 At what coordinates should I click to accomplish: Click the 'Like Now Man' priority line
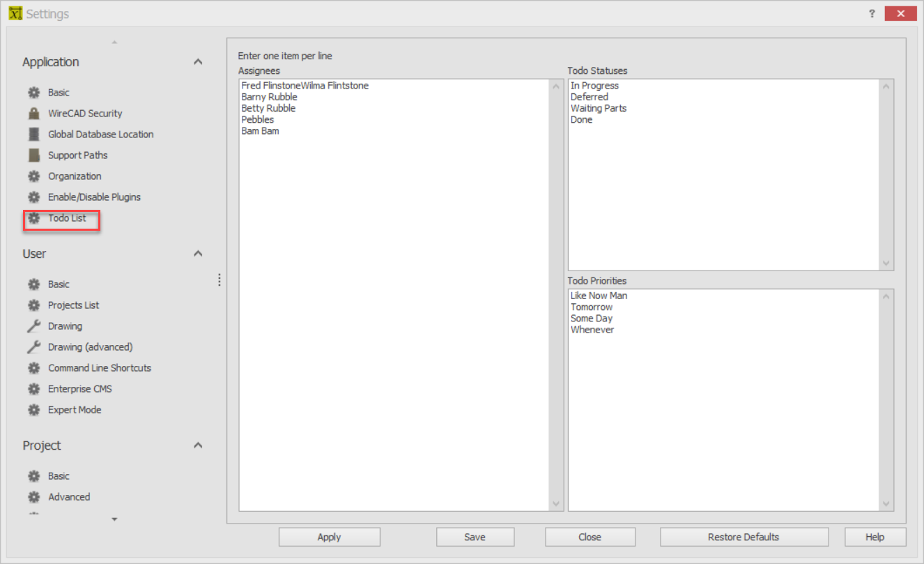pos(599,296)
